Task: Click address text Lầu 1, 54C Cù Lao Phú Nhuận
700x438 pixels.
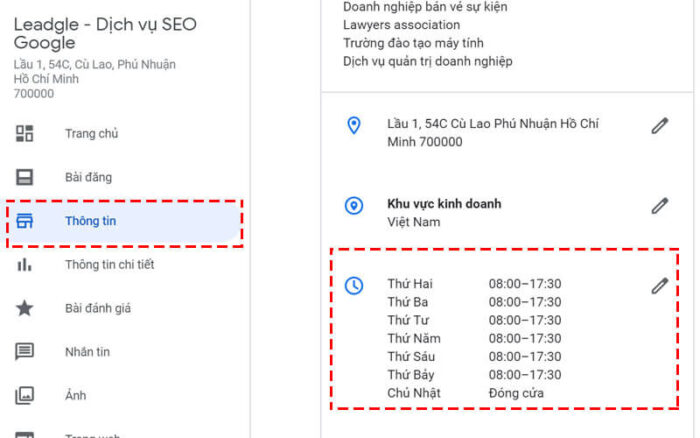Action: (492, 133)
